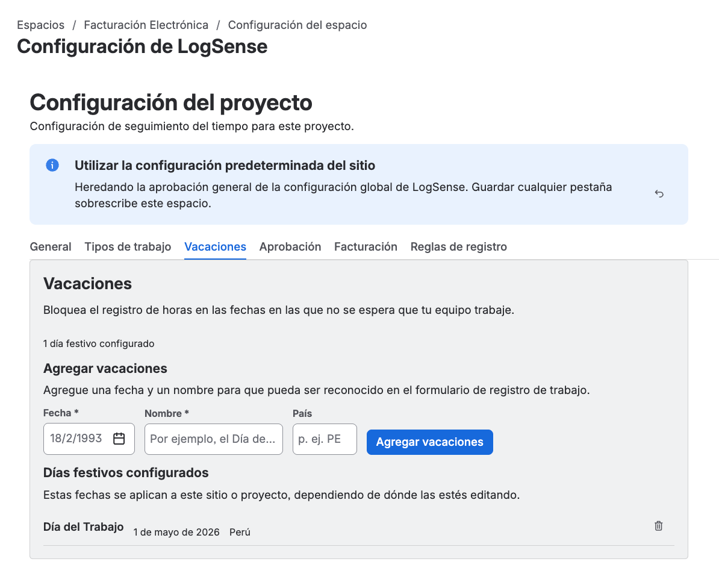Navigate to Facturación Electrónica breadcrumb
Image resolution: width=719 pixels, height=588 pixels.
point(146,25)
